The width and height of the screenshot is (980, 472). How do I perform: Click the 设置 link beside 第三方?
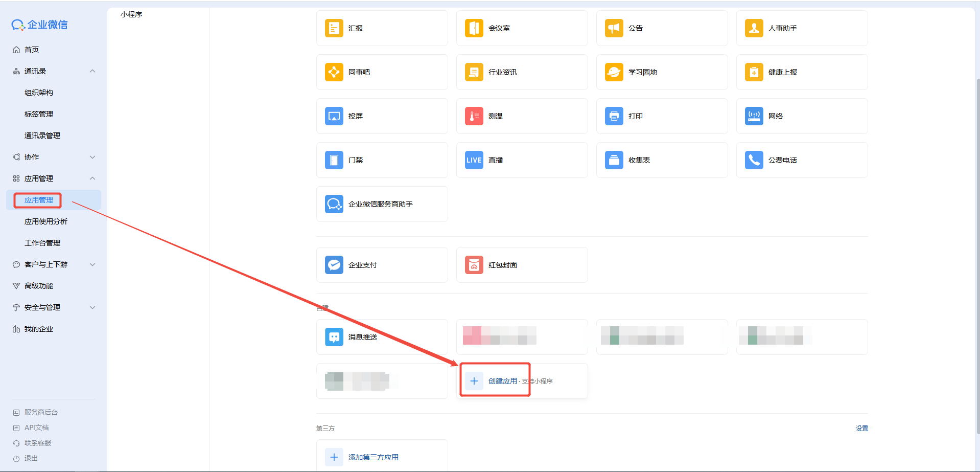click(862, 429)
